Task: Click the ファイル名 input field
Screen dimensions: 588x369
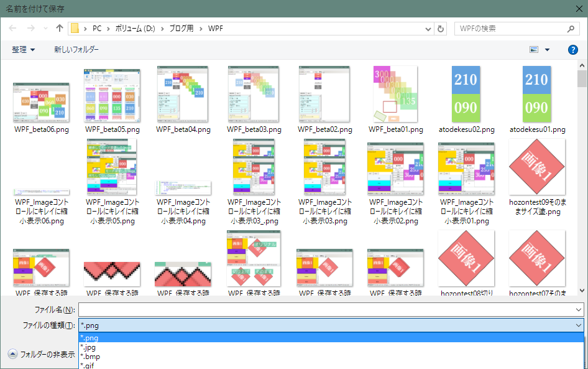Action: (249, 309)
